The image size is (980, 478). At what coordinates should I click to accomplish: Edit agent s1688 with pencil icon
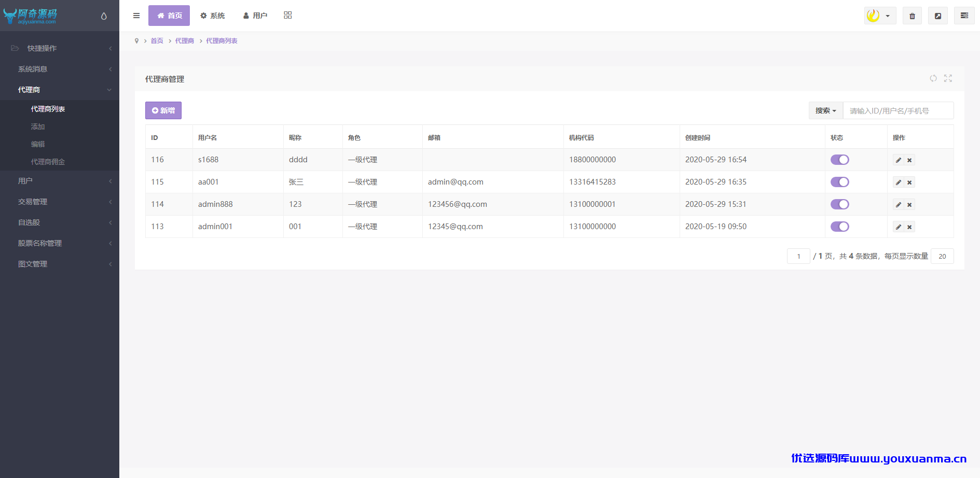click(x=899, y=160)
